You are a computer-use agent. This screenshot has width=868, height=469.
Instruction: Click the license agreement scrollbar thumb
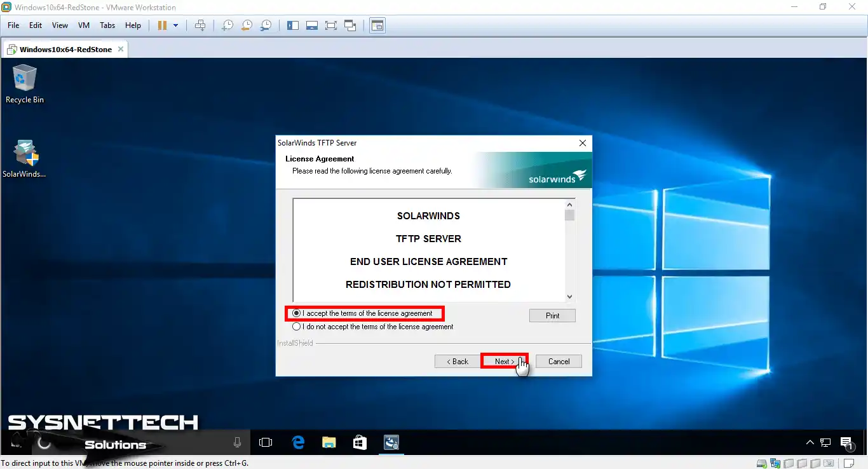569,215
